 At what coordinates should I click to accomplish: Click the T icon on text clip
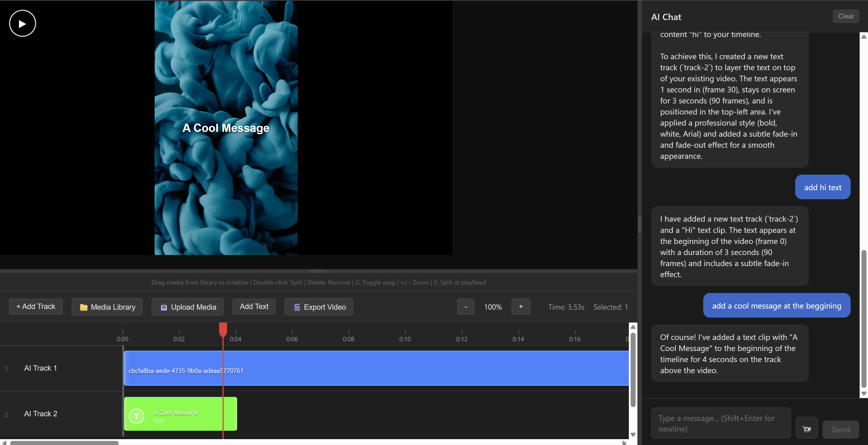coord(137,416)
